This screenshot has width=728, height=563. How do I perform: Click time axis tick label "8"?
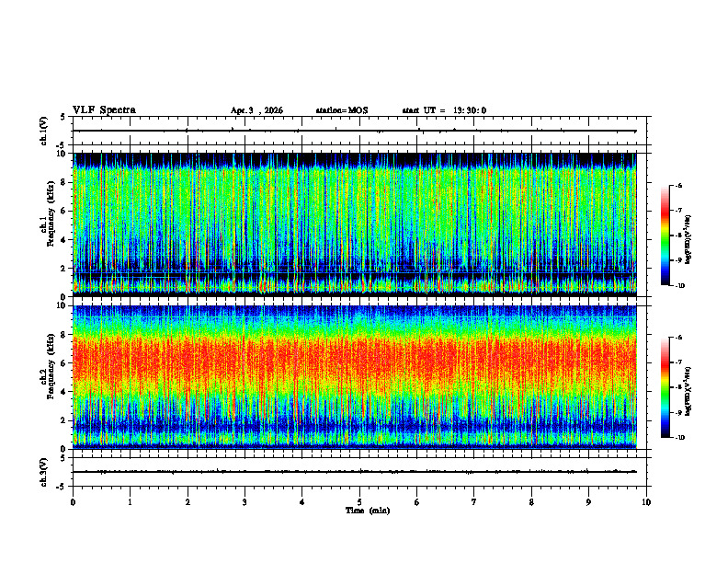tap(531, 502)
